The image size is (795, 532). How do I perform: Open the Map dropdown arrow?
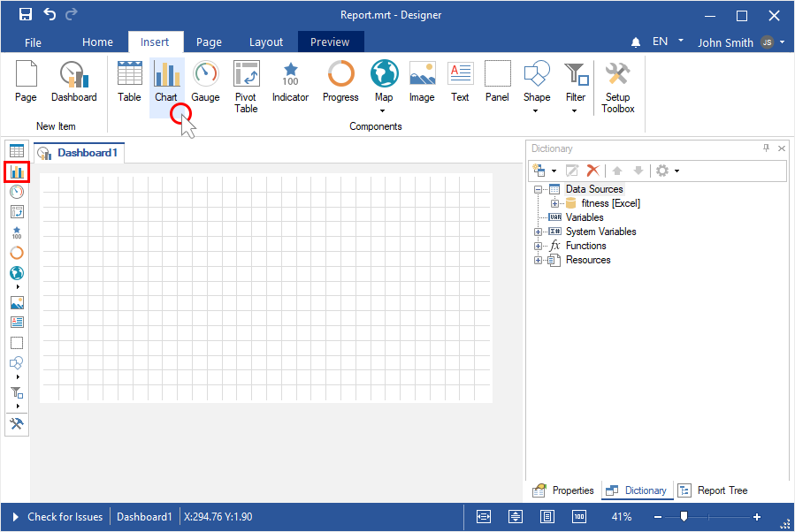pyautogui.click(x=384, y=111)
